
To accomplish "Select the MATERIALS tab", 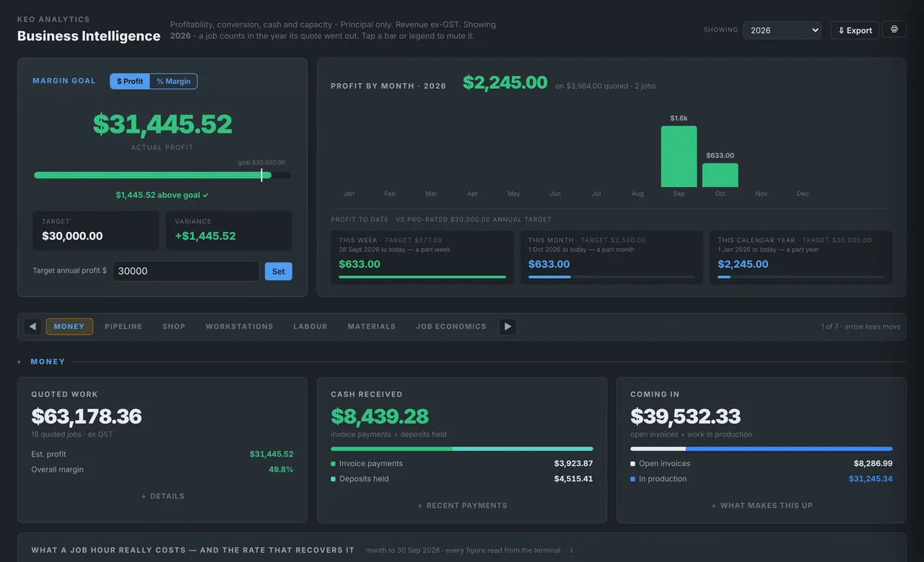I will tap(372, 327).
